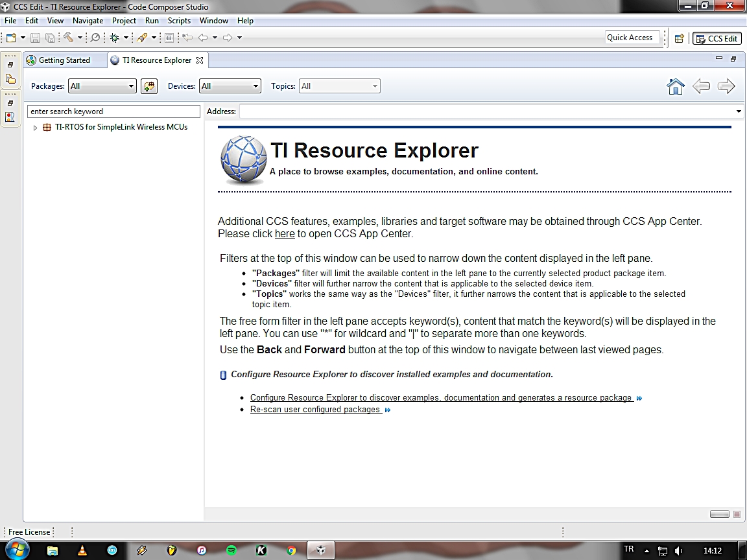Select TI-RTOS for SimpleLink Wireless MCUs item
747x560 pixels.
[x=121, y=127]
